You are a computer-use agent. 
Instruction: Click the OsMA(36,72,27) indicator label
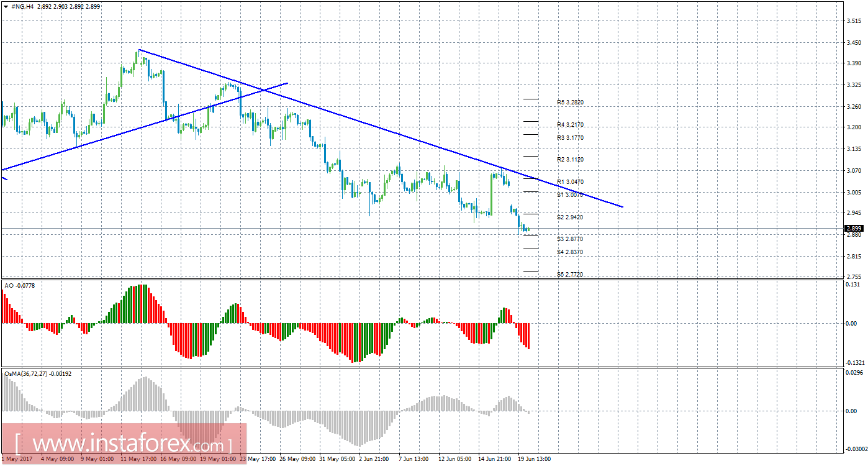coord(38,374)
